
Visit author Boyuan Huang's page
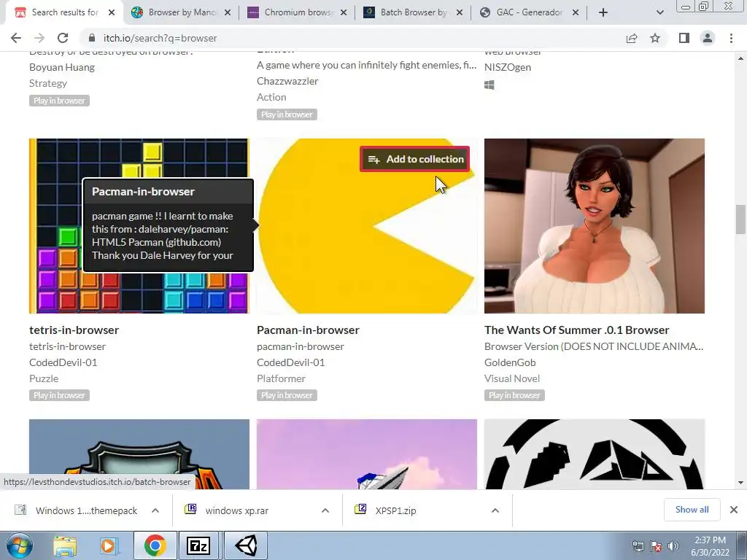click(x=62, y=67)
